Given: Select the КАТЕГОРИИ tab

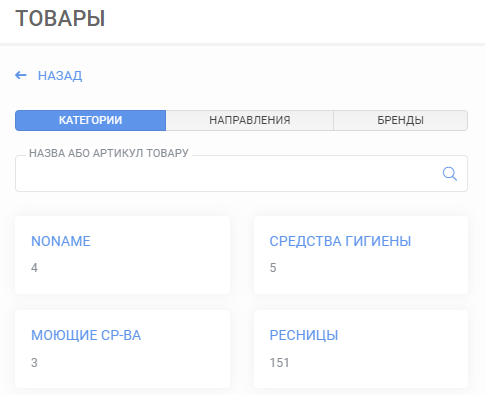Looking at the screenshot, I should point(90,120).
